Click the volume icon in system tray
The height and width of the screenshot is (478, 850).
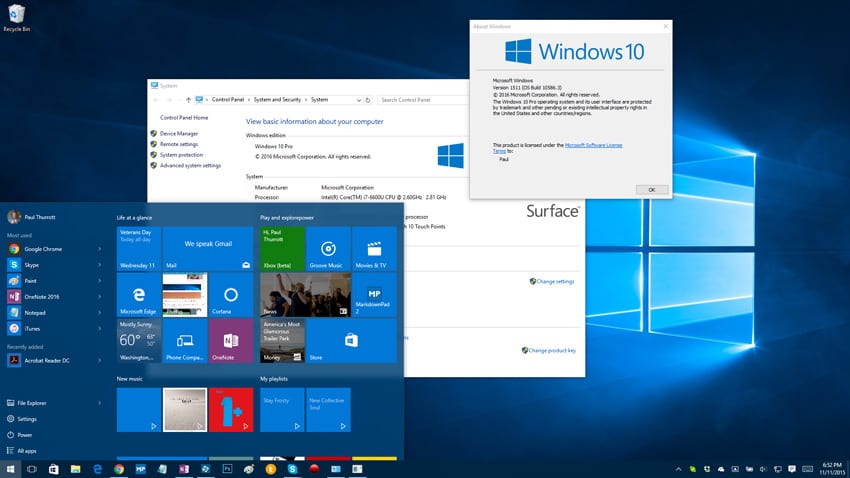click(x=763, y=469)
